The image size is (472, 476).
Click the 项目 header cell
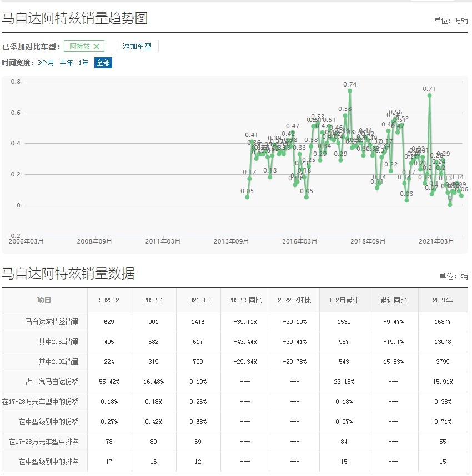(44, 300)
